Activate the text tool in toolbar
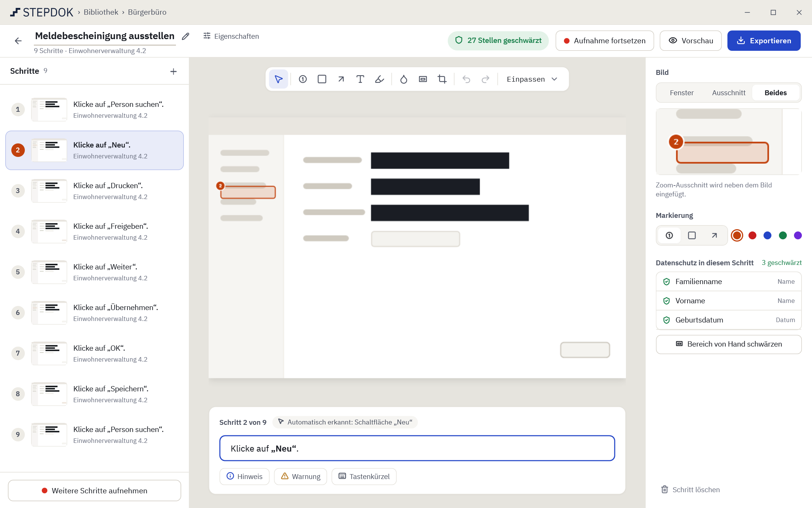 (x=360, y=79)
